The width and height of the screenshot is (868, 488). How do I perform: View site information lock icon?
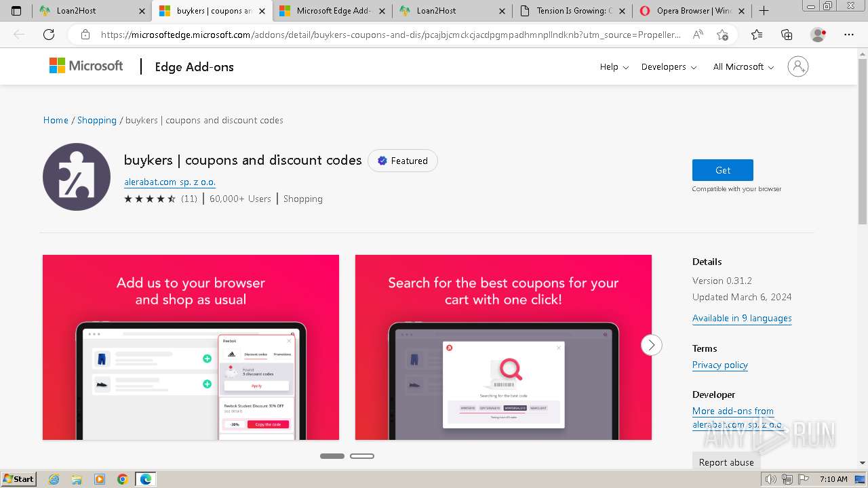(85, 35)
